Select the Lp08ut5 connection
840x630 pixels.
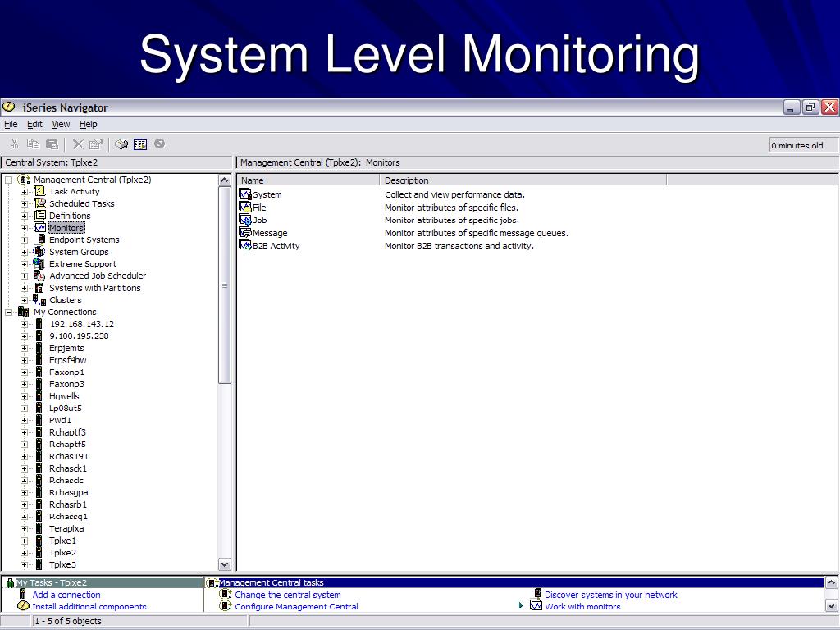[x=66, y=409]
